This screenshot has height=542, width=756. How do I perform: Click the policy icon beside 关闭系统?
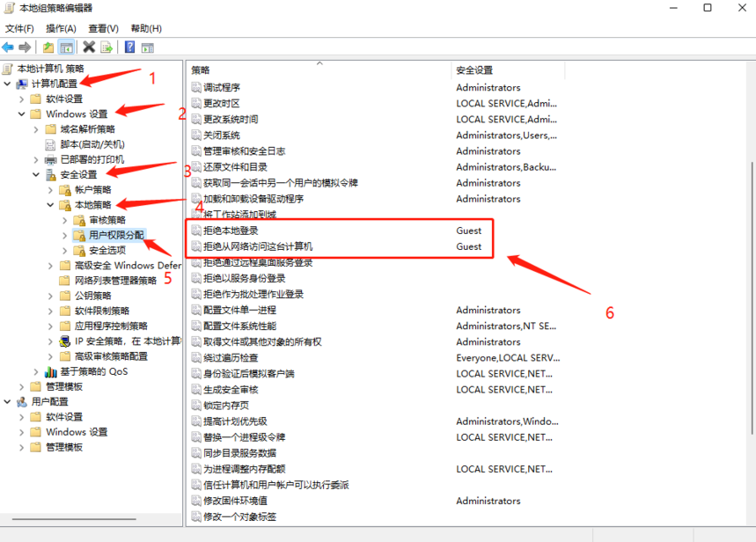coord(195,135)
